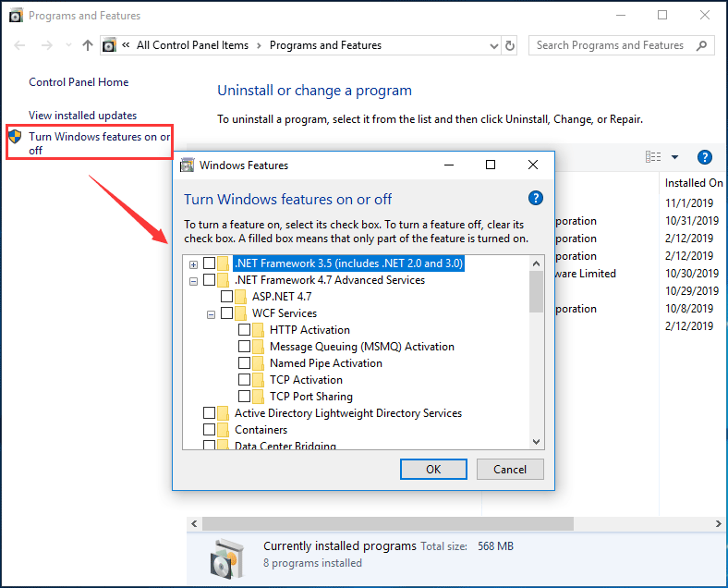Click the Forward navigation arrow
This screenshot has height=588, width=728.
[47, 45]
